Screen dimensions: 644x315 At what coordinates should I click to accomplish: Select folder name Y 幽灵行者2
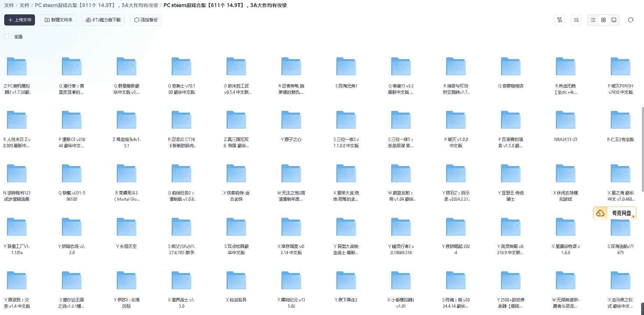coord(401,249)
